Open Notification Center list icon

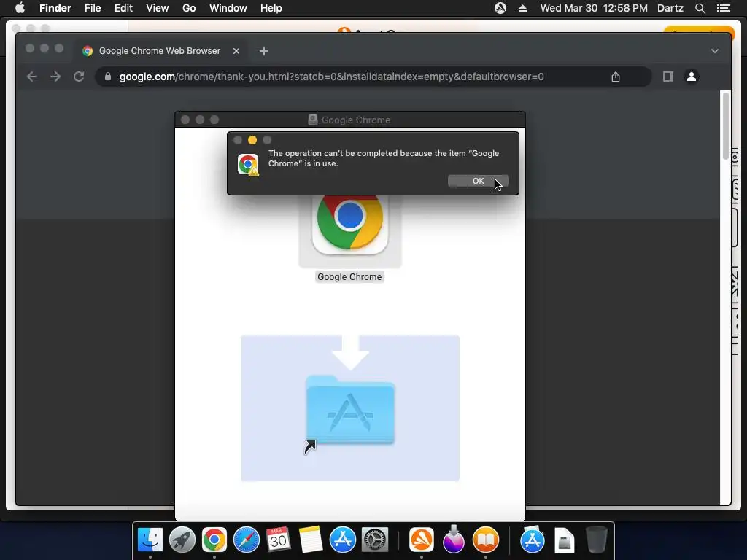coord(723,8)
